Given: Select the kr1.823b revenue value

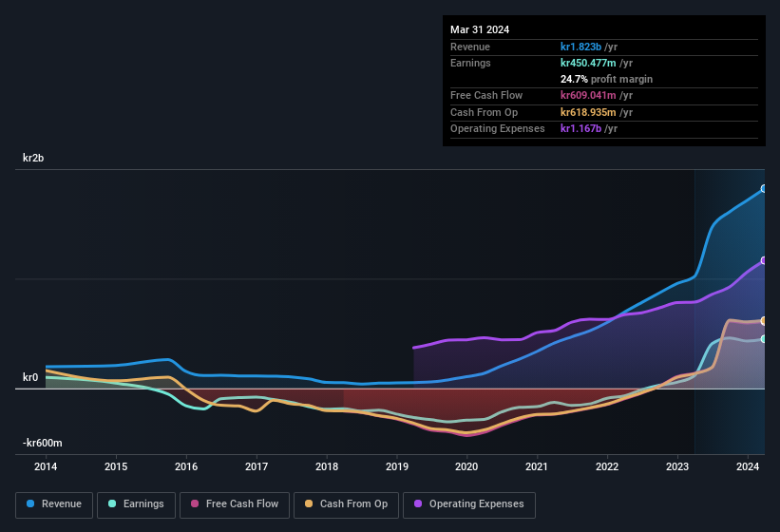Looking at the screenshot, I should point(580,47).
